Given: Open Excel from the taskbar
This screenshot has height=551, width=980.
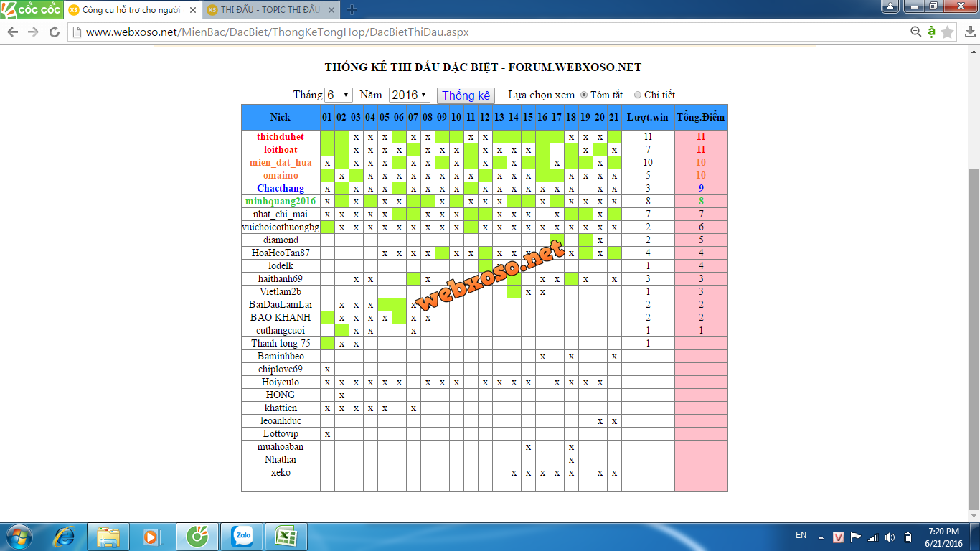Looking at the screenshot, I should pyautogui.click(x=286, y=537).
